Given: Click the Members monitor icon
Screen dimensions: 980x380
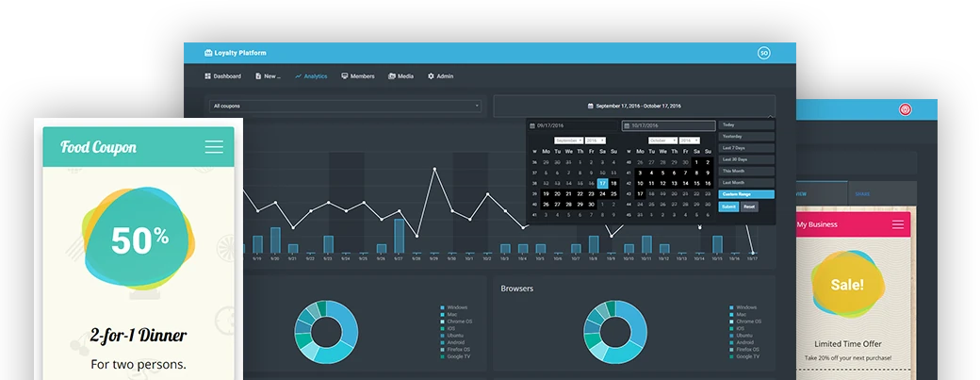Looking at the screenshot, I should 344,76.
